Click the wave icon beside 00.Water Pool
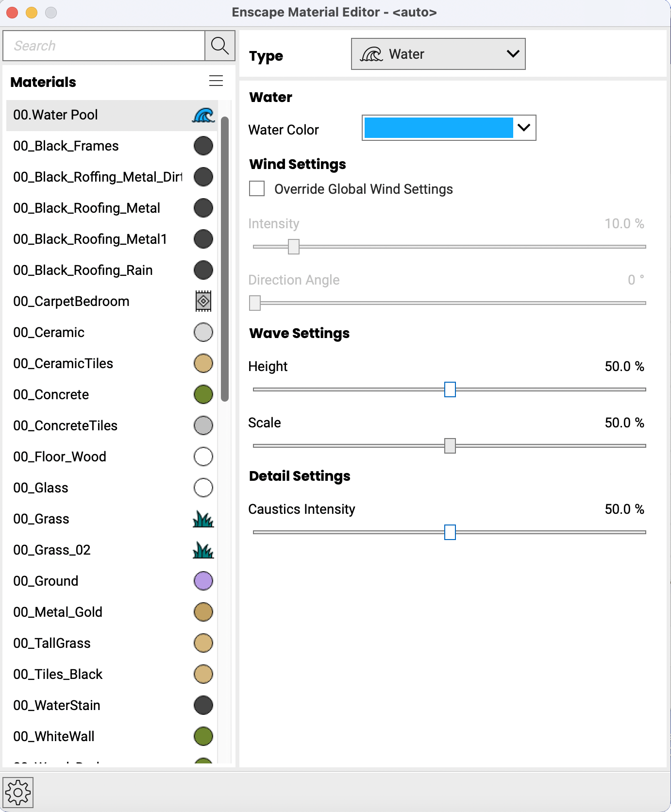Image resolution: width=671 pixels, height=812 pixels. pyautogui.click(x=203, y=115)
